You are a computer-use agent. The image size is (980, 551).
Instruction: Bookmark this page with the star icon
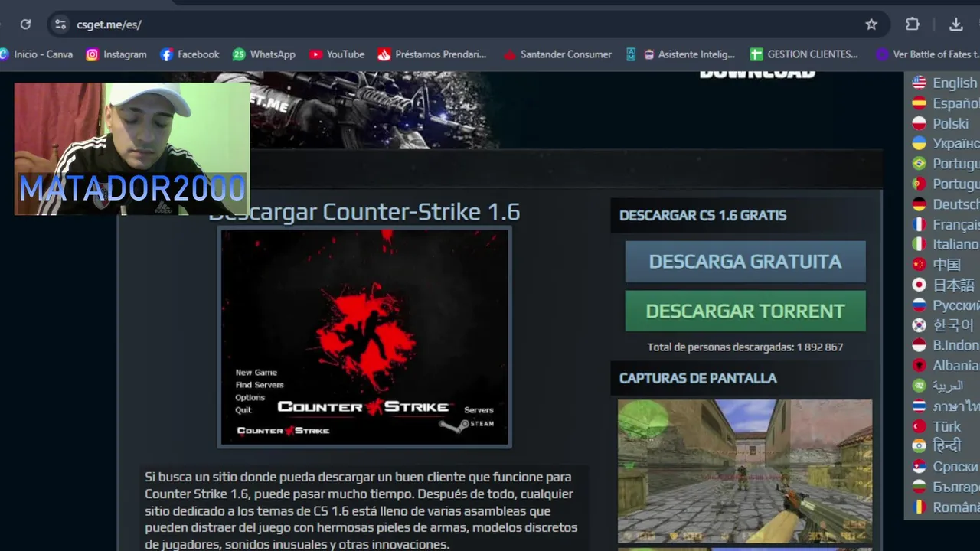coord(871,24)
